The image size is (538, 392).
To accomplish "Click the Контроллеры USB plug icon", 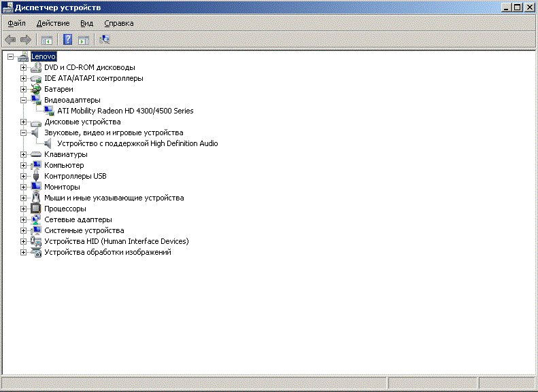I will (36, 176).
